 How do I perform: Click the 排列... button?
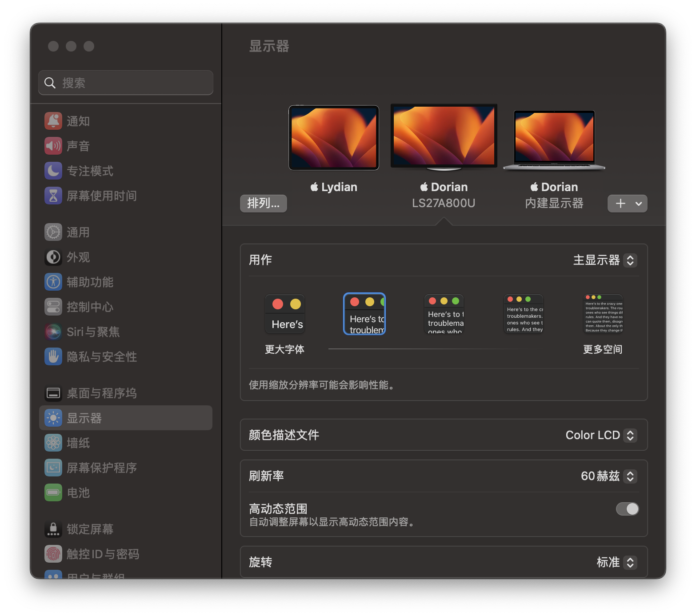click(264, 204)
